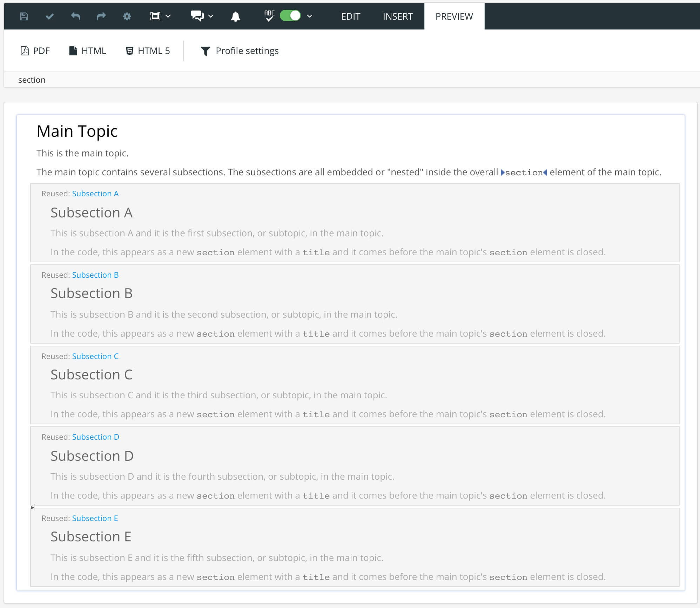This screenshot has height=608, width=700.
Task: Validate the document with the checkmark icon
Action: (x=49, y=16)
